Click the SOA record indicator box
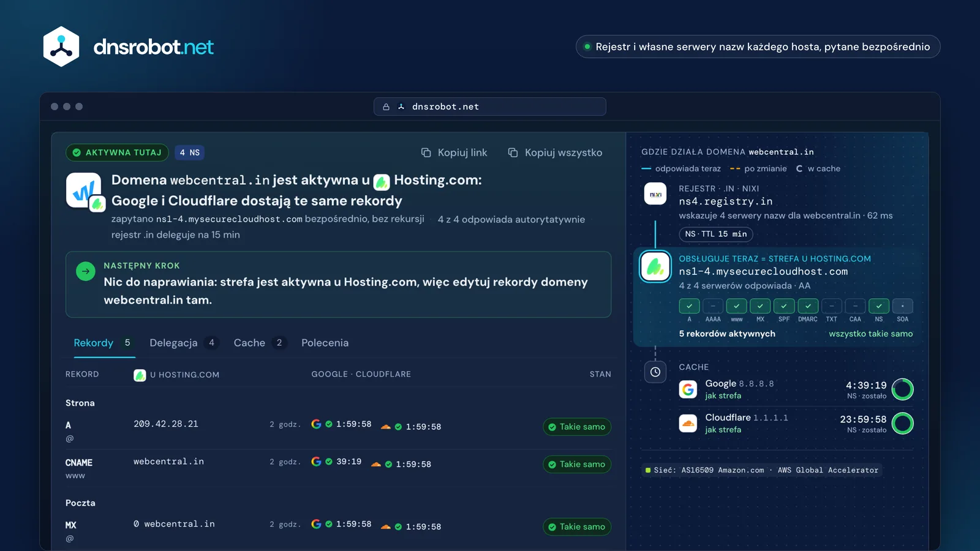Screen dimensions: 980x551 click(903, 305)
